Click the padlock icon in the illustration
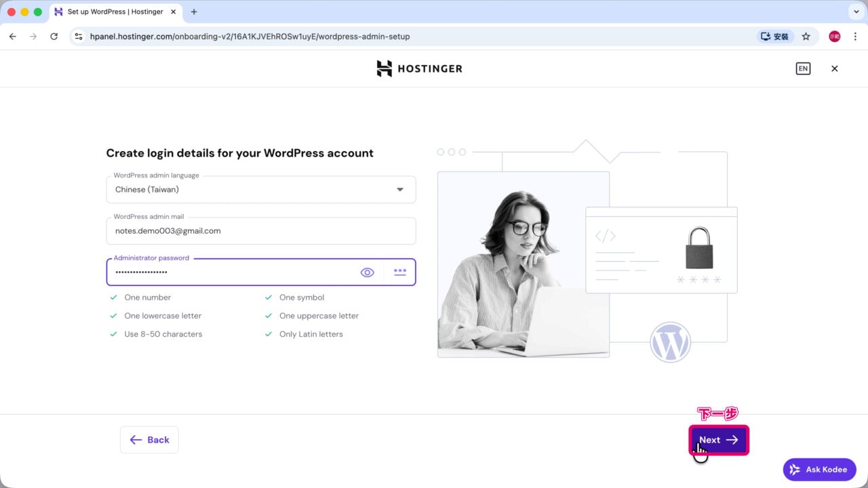 coord(699,248)
